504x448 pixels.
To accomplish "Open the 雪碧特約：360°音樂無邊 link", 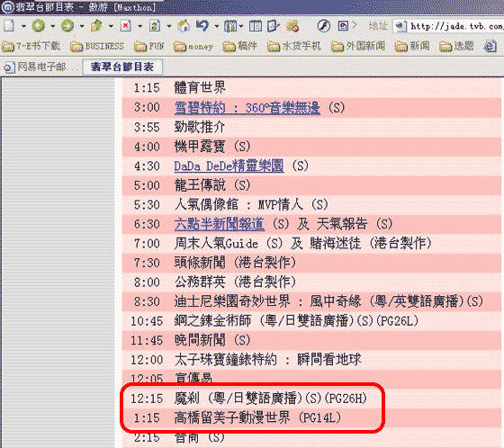I will (x=247, y=107).
